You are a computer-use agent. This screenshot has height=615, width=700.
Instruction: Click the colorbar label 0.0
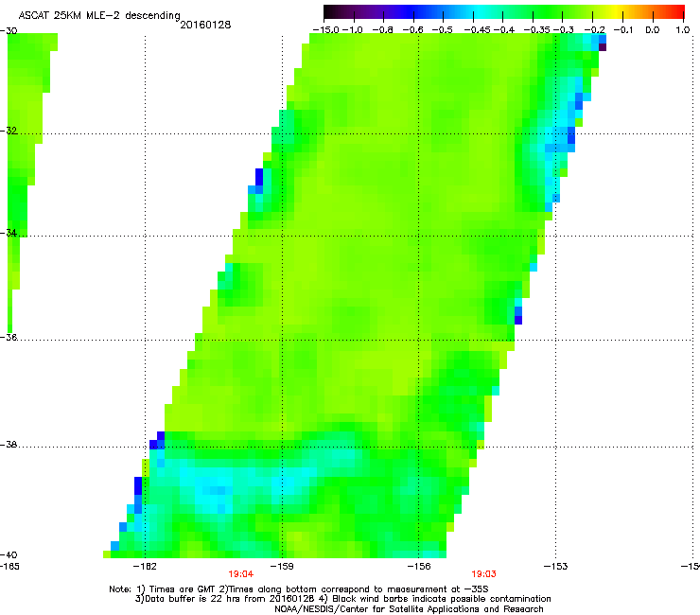[x=653, y=30]
